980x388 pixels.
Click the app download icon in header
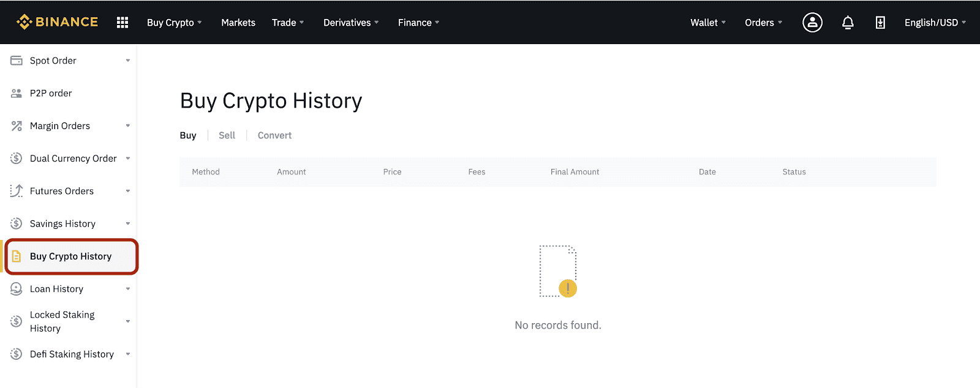(880, 23)
